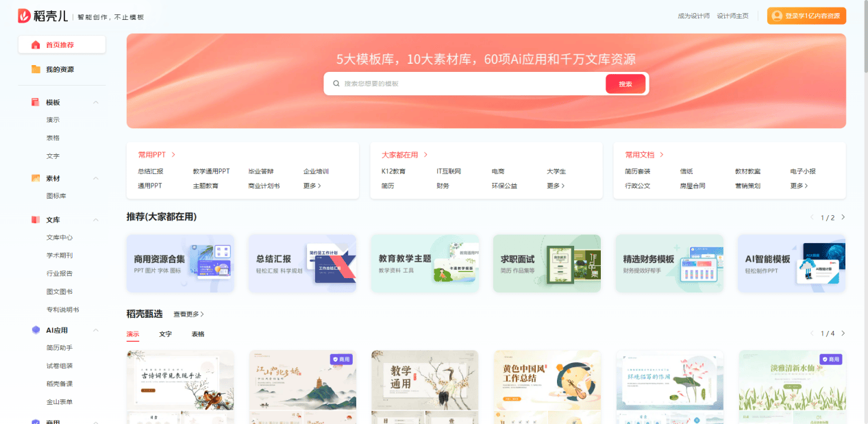Open 简历助手 under AI应用
The height and width of the screenshot is (424, 868).
coord(60,348)
